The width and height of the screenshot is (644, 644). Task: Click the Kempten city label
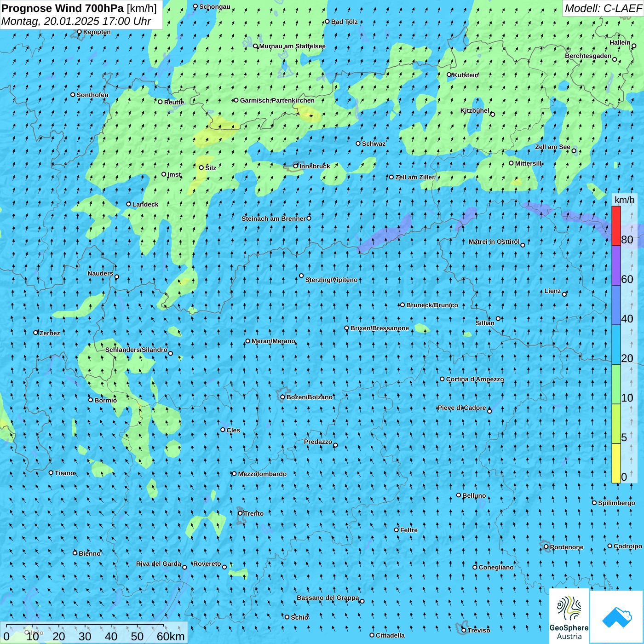(97, 32)
